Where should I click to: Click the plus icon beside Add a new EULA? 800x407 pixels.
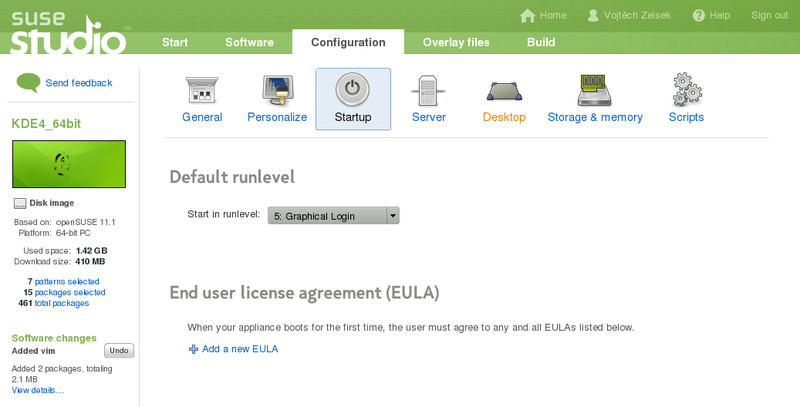(x=193, y=349)
